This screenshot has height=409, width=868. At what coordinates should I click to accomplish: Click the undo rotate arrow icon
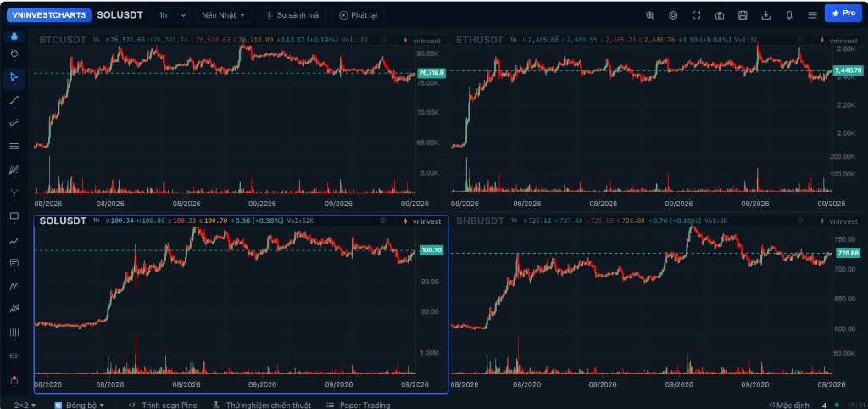14,53
